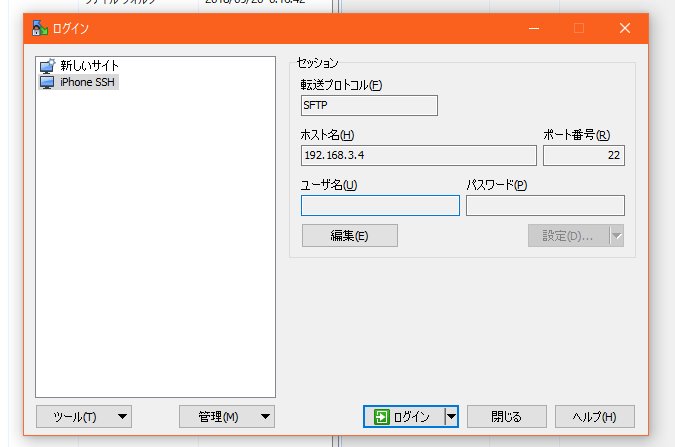This screenshot has width=675, height=447.
Task: Select the 新しいサイト site icon
Action: pos(47,66)
